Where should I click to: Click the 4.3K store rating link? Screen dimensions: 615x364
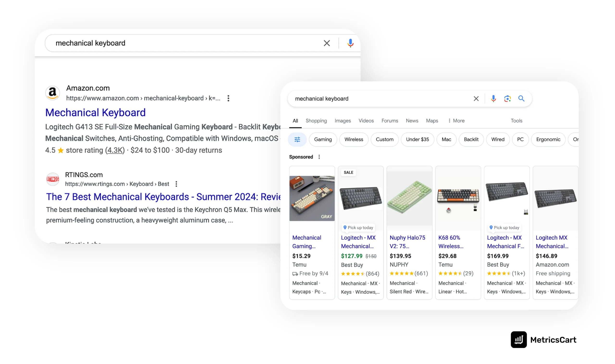coord(115,150)
